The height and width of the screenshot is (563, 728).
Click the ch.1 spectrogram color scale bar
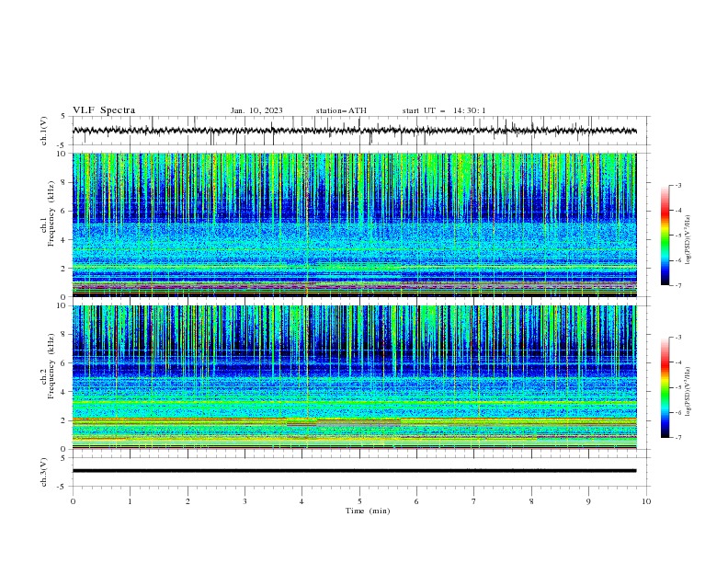(x=665, y=236)
